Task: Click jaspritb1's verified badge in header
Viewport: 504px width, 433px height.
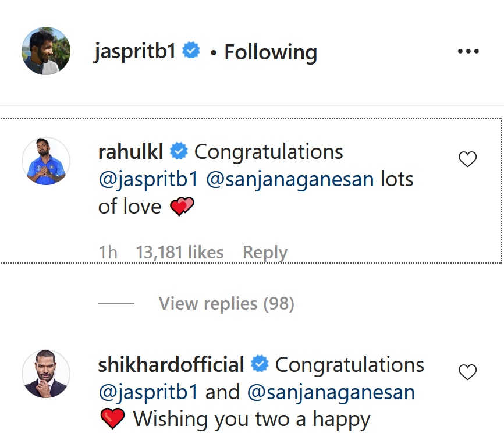Action: [x=191, y=51]
